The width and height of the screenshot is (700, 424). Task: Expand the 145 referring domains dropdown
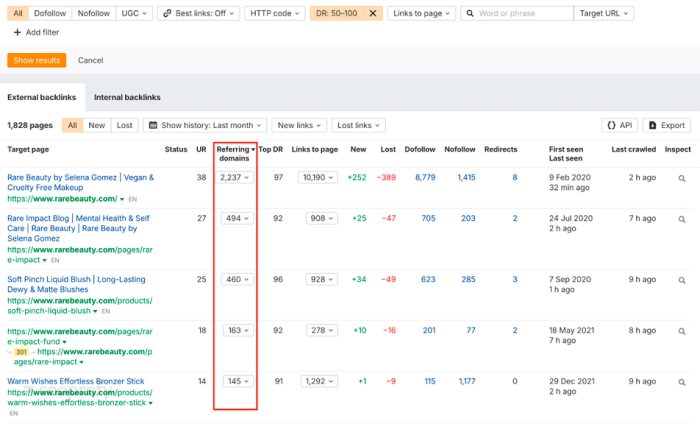(x=238, y=381)
